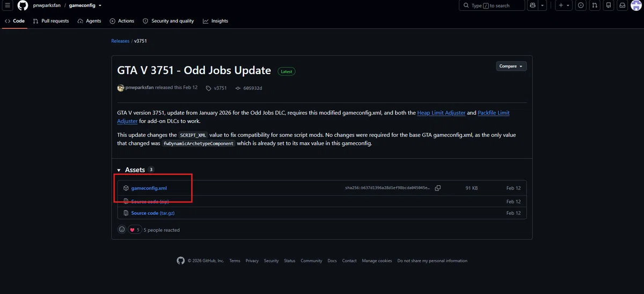Click the GitHub octocat logo
Image resolution: width=644 pixels, height=294 pixels.
23,5
